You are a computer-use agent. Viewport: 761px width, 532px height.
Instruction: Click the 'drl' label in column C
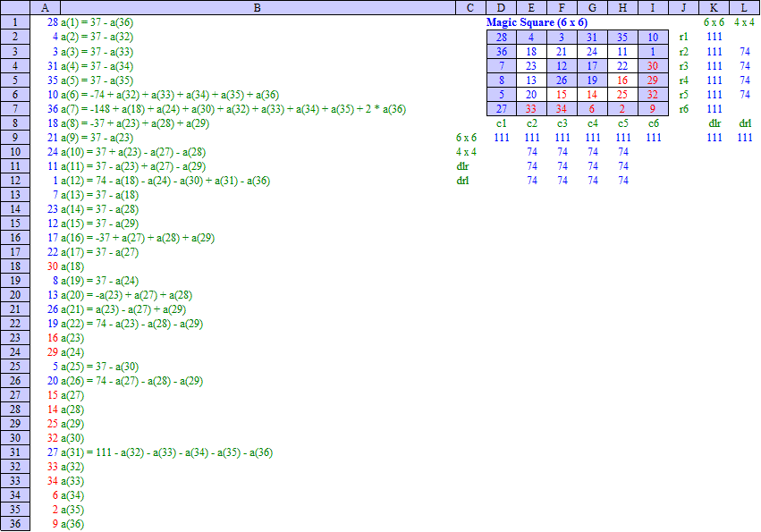point(462,181)
